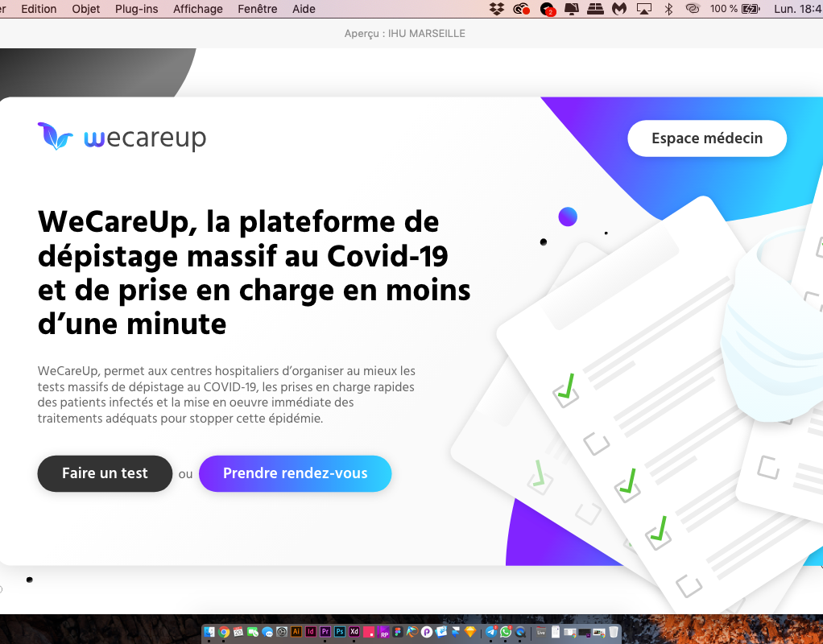
Task: Click the 'Aperçu : IHU MARSEILLE' window title
Action: click(x=405, y=34)
